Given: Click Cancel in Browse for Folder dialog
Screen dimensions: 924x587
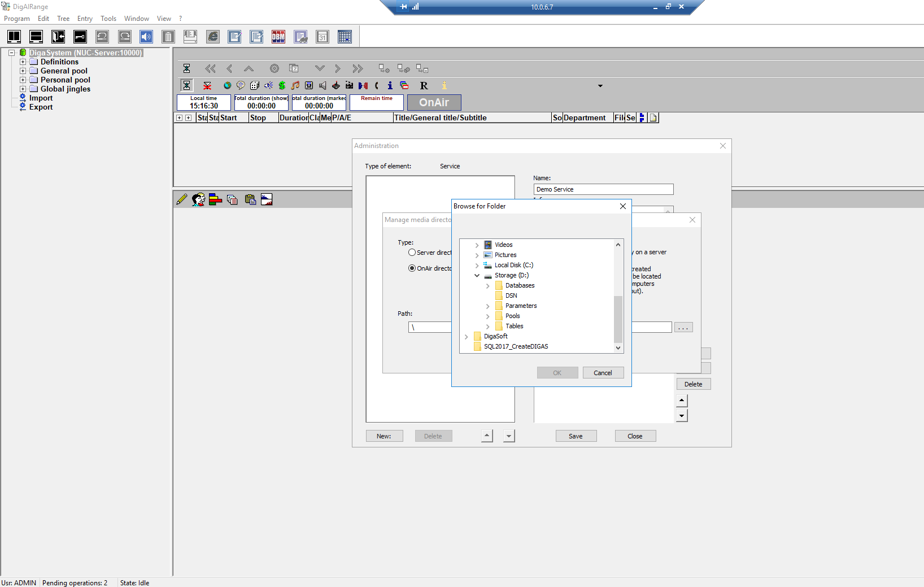Looking at the screenshot, I should (x=603, y=373).
